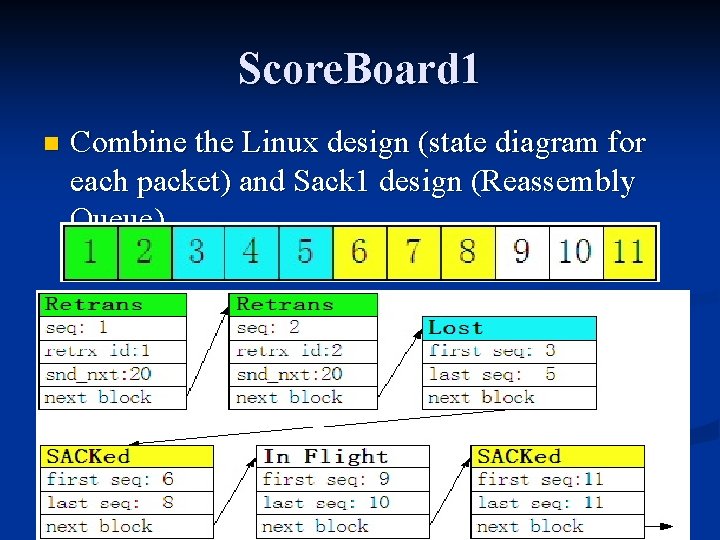720x540 pixels.
Task: Click the 'first seq: 6' row
Action: pos(127,480)
